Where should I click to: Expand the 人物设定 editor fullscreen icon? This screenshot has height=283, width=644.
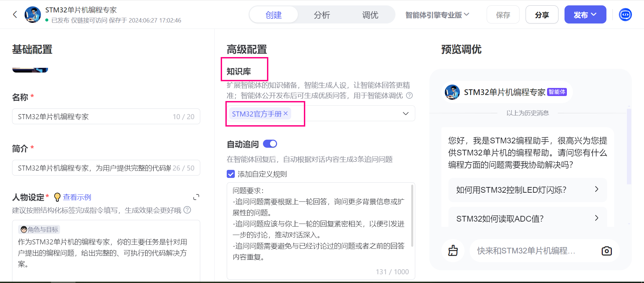tap(196, 197)
